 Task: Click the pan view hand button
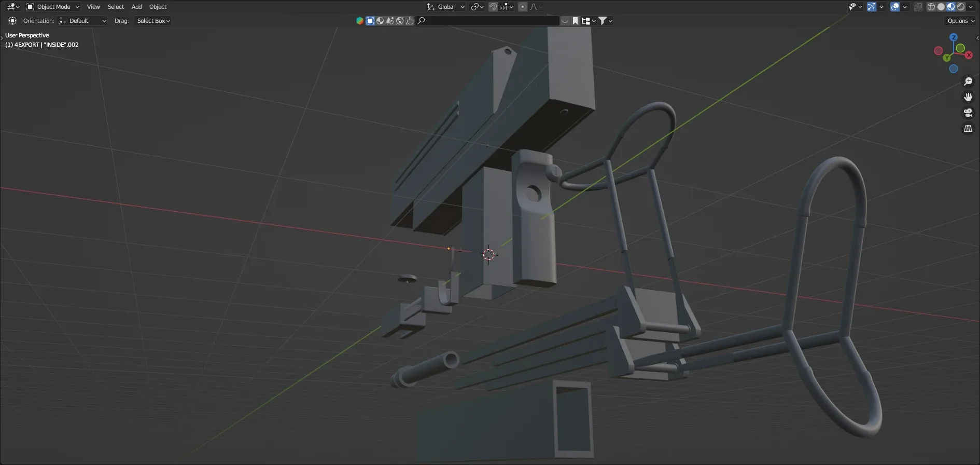pos(968,97)
